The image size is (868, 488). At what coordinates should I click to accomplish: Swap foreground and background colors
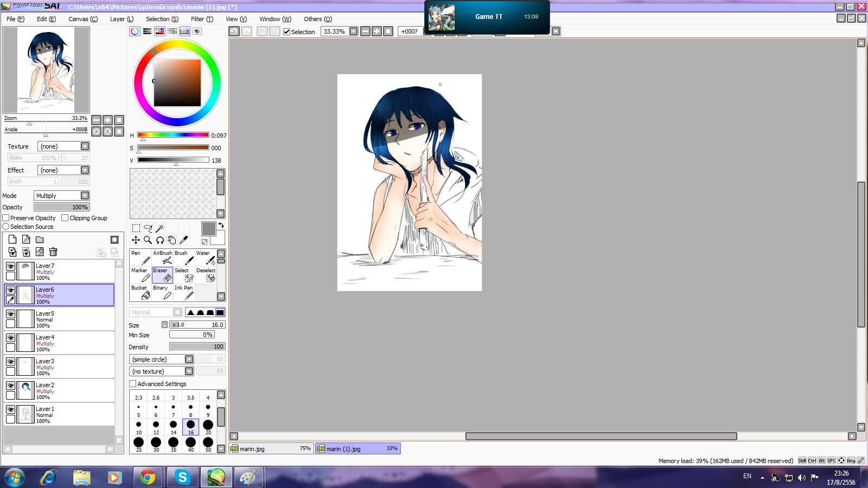click(221, 225)
